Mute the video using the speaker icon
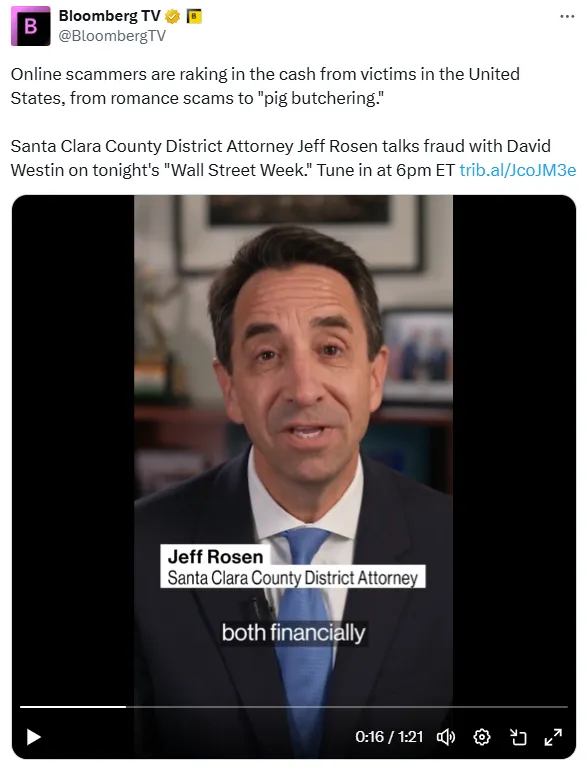The height and width of the screenshot is (769, 587). coord(446,737)
